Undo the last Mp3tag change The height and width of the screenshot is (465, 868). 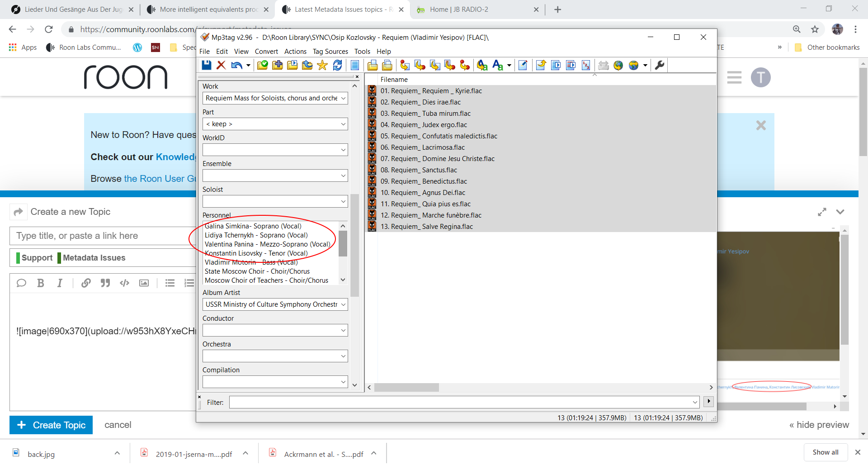pos(236,65)
